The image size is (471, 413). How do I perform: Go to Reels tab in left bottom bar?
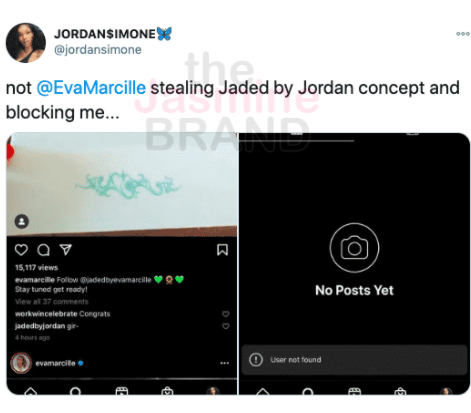[x=122, y=391]
